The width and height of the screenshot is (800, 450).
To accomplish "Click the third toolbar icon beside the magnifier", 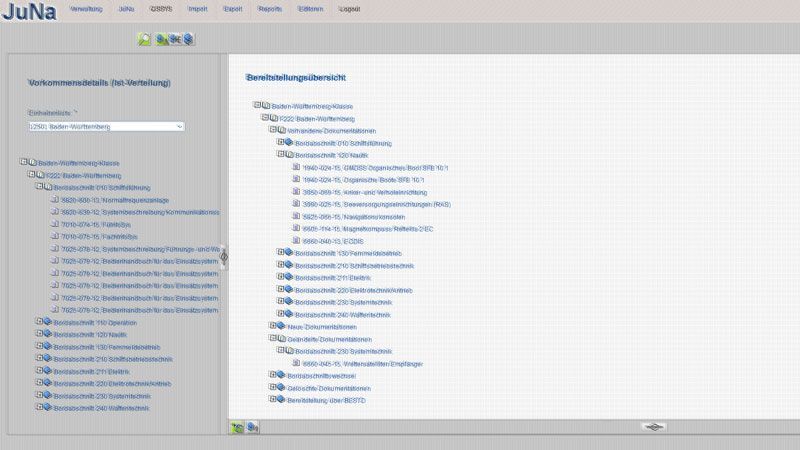I will click(175, 39).
